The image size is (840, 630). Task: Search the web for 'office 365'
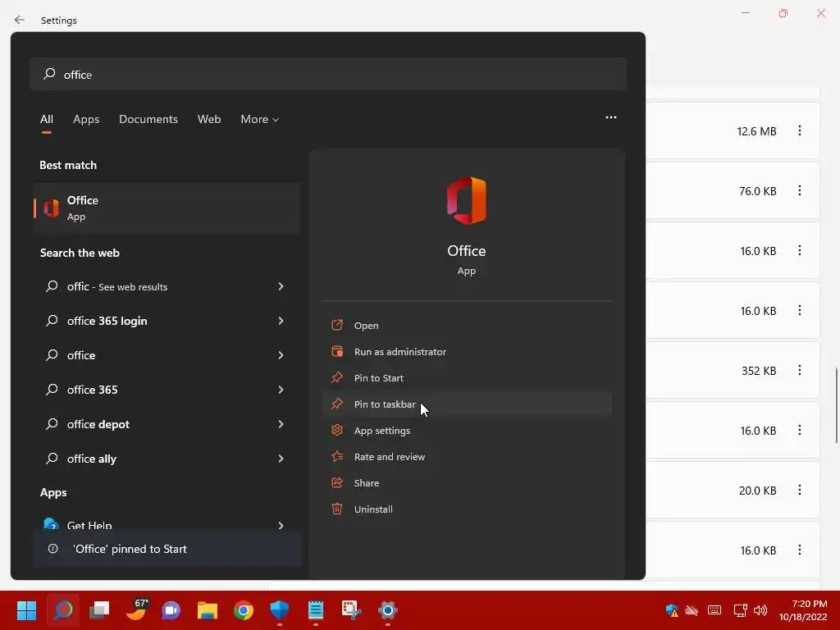coord(92,390)
